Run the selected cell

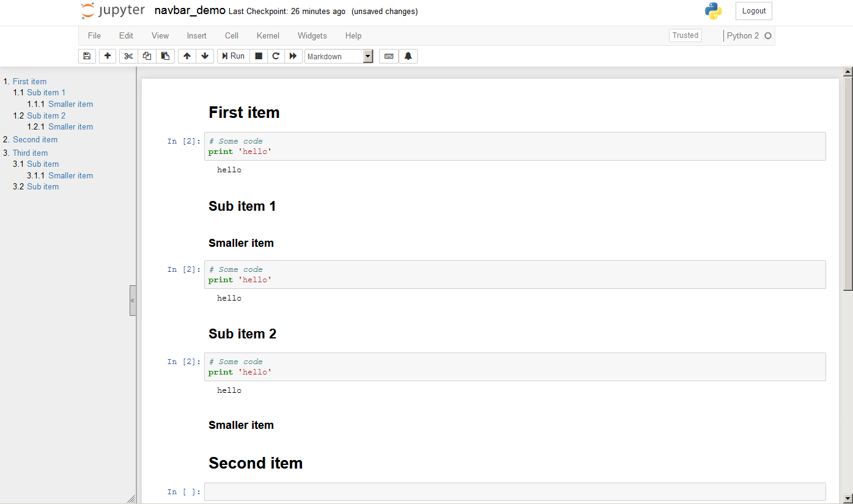tap(233, 56)
